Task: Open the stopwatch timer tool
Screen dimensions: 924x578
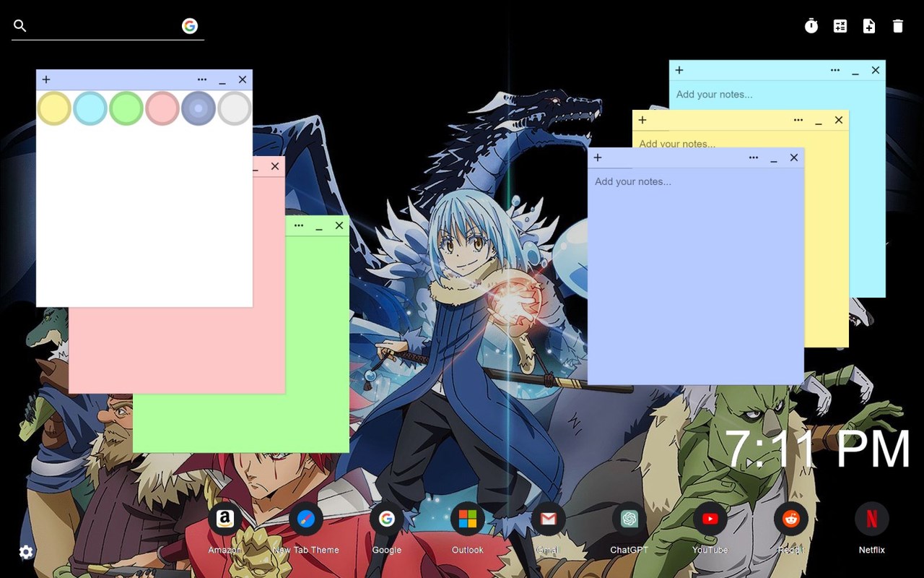Action: pyautogui.click(x=811, y=26)
